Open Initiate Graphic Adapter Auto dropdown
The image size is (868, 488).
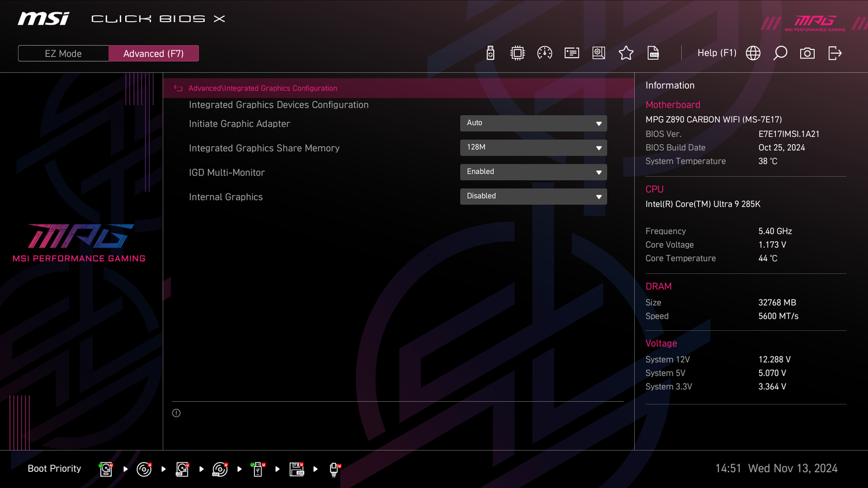(533, 123)
